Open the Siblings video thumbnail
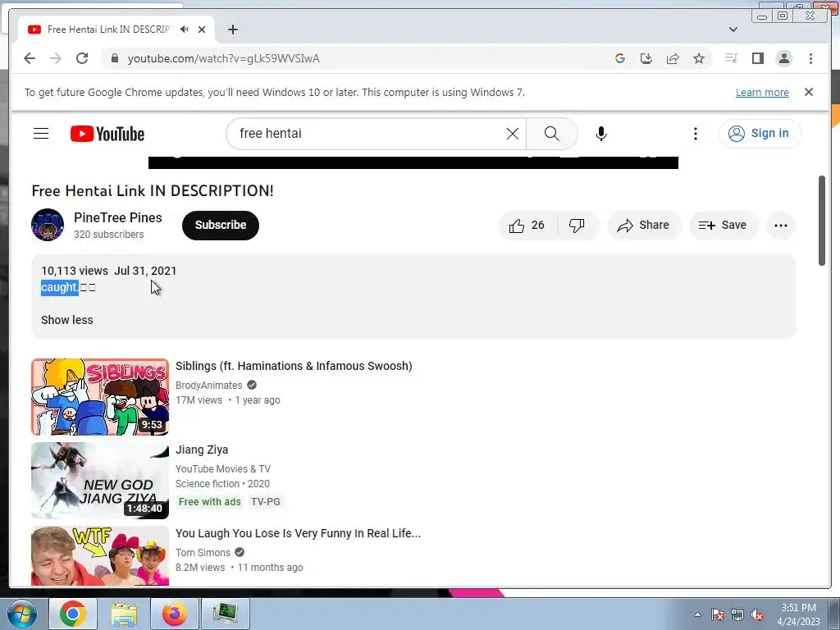The width and height of the screenshot is (840, 630). coord(100,396)
